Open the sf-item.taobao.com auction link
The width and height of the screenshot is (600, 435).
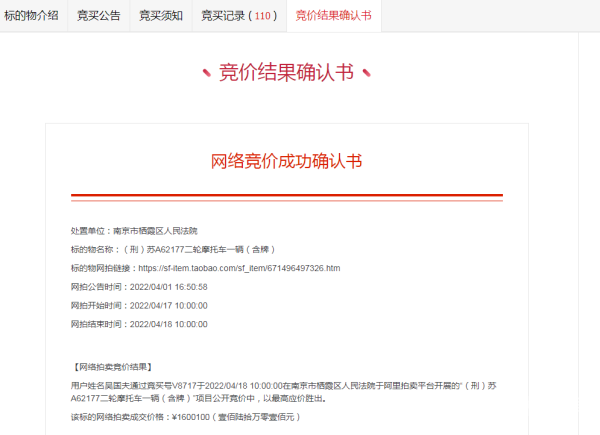click(239, 269)
